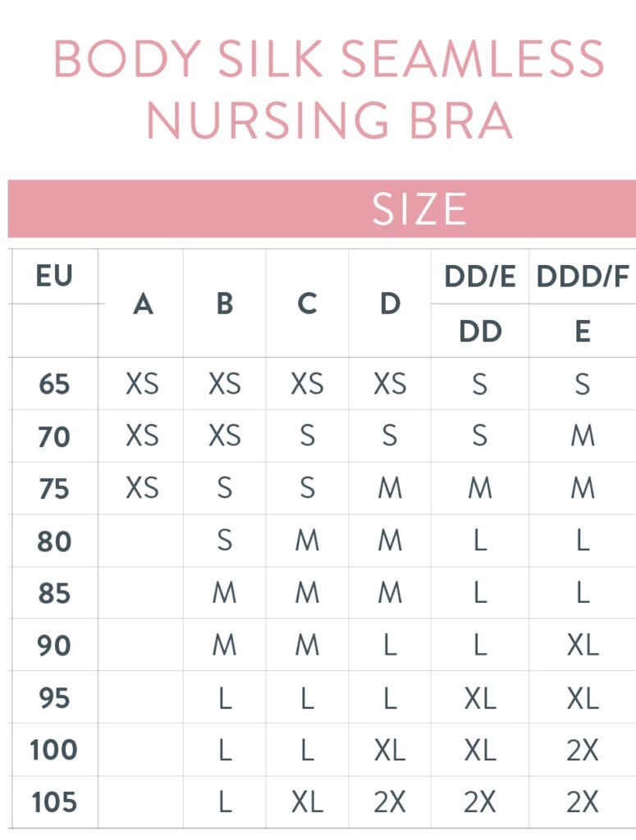The height and width of the screenshot is (840, 636).
Task: Select the EU column header
Action: (54, 276)
